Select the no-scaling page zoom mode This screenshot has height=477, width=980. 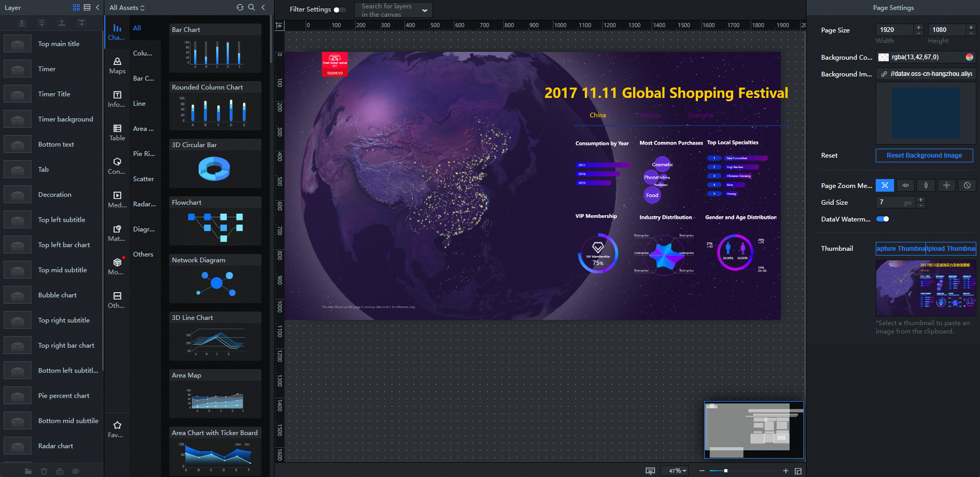967,185
